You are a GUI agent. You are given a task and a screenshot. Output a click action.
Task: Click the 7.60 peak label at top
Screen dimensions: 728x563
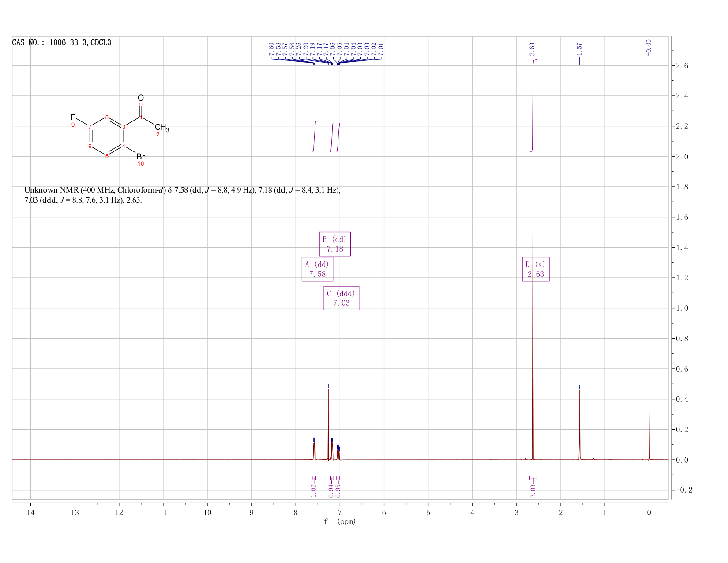pos(271,49)
